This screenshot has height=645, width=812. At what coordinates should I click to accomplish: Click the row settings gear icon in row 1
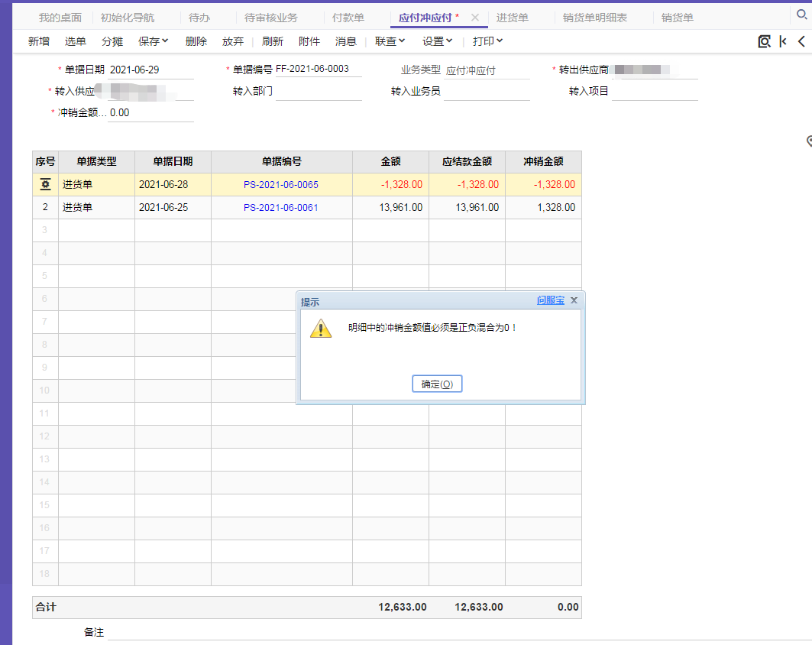tap(46, 184)
